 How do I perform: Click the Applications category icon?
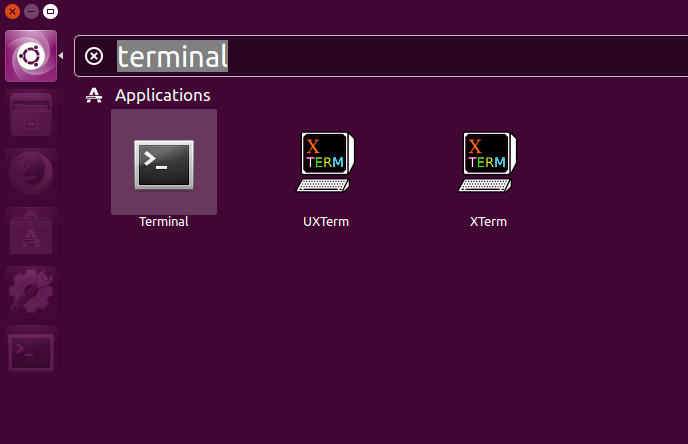[x=94, y=95]
